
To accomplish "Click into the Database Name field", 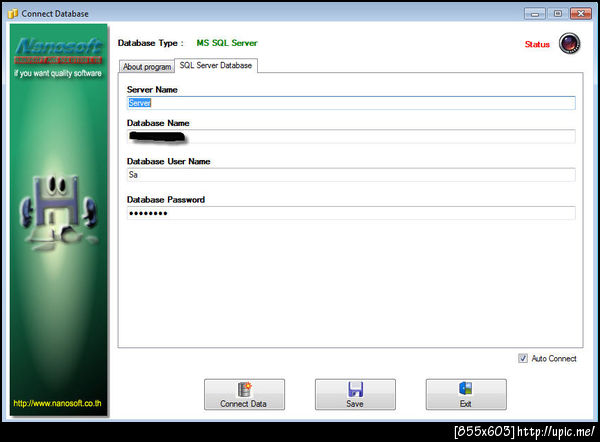I will [351, 137].
